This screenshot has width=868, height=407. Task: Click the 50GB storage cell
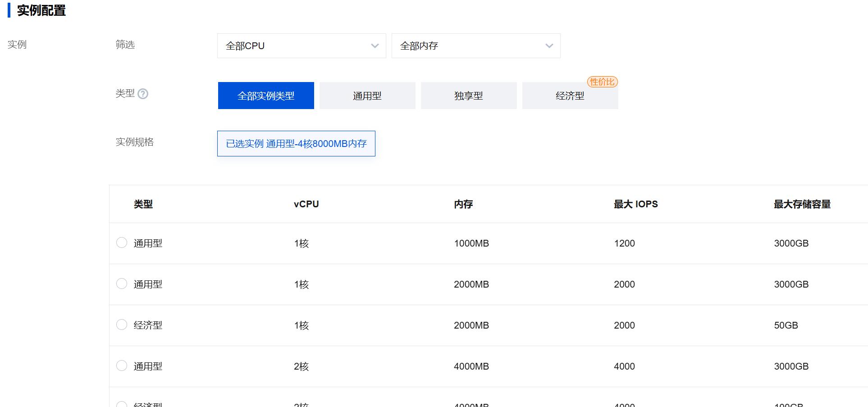[x=786, y=325]
